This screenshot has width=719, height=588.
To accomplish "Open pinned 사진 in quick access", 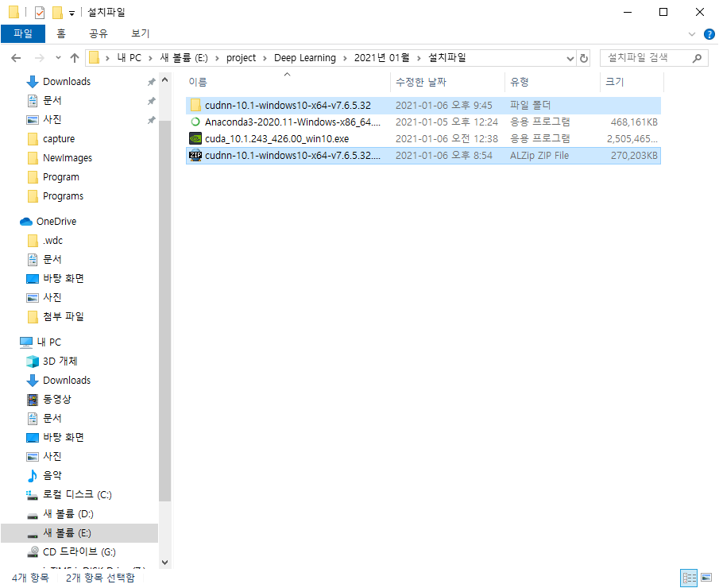I will 52,120.
